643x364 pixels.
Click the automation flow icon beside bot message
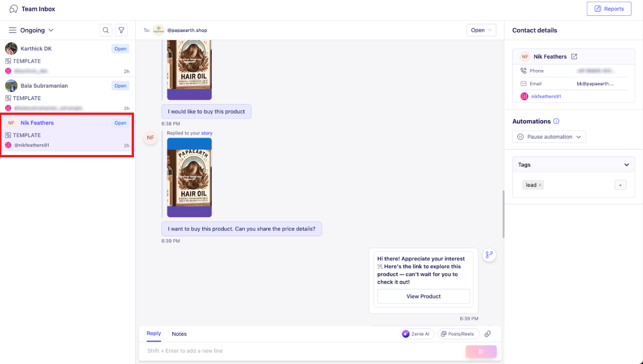click(x=489, y=255)
